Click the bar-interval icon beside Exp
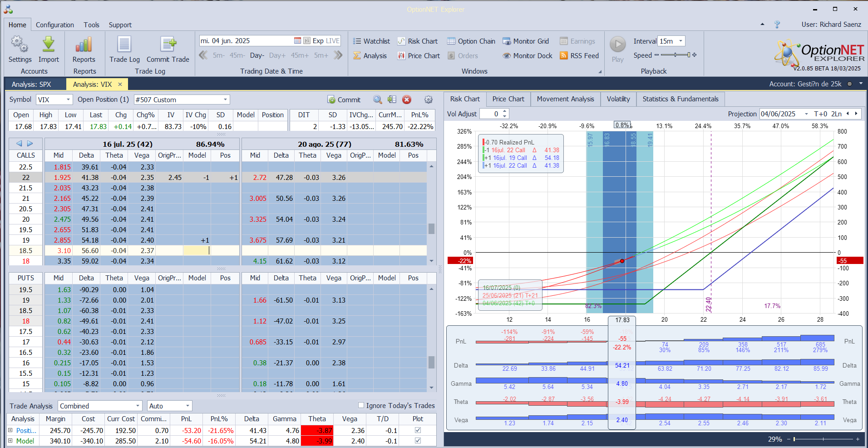Image resolution: width=868 pixels, height=448 pixels. [x=307, y=40]
